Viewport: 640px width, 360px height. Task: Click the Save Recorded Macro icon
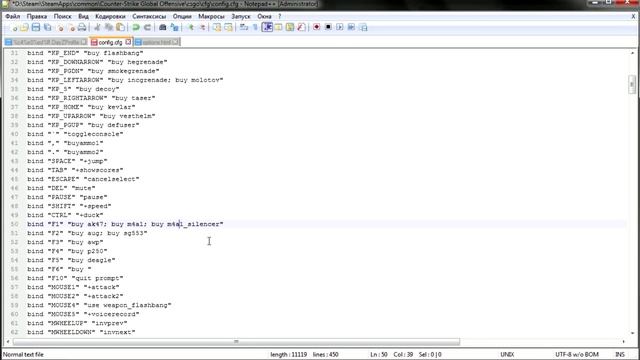(x=363, y=27)
